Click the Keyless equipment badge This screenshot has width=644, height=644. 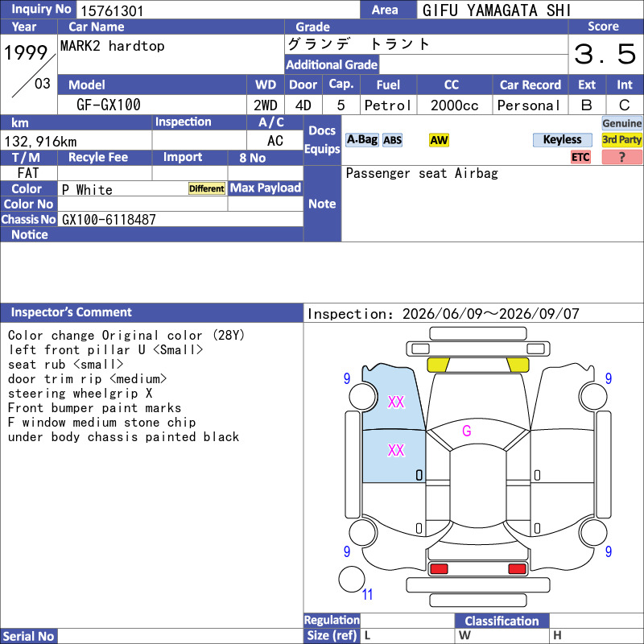562,140
